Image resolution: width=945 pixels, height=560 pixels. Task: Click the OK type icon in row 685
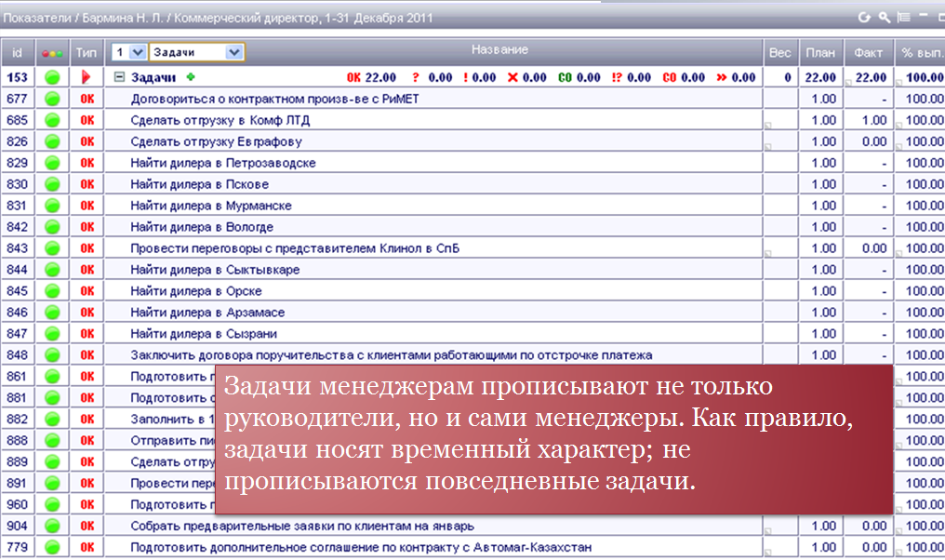[x=87, y=120]
